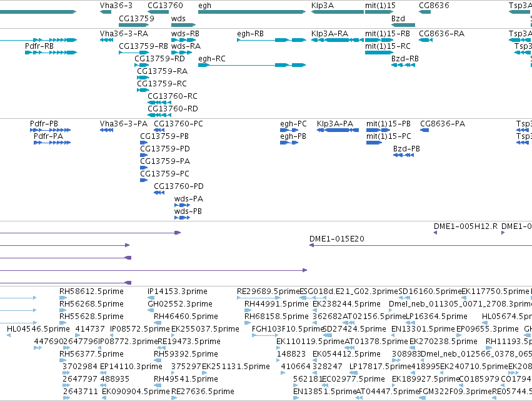
Task: Click the RE29689.5prime EST glyph
Action: pos(259,298)
